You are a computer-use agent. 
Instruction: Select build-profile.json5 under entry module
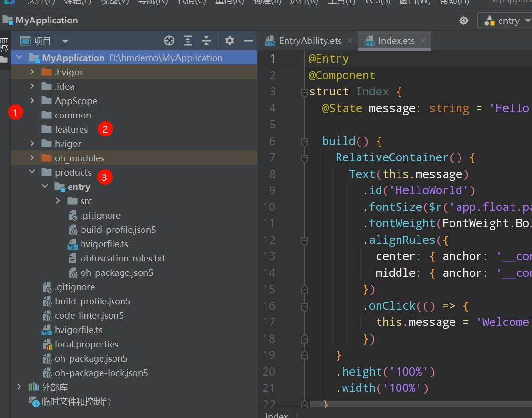click(118, 230)
